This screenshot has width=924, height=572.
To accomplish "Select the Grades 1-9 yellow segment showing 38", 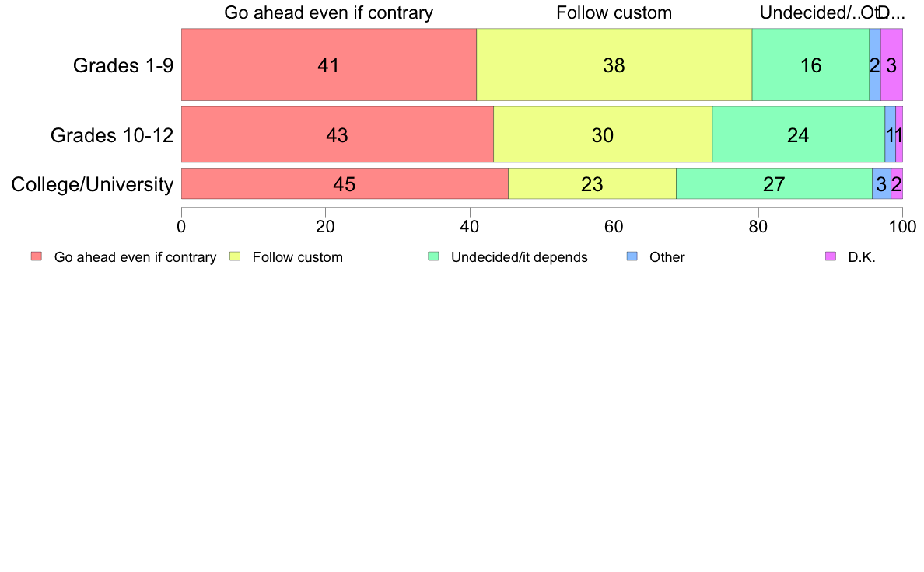I will coord(614,65).
